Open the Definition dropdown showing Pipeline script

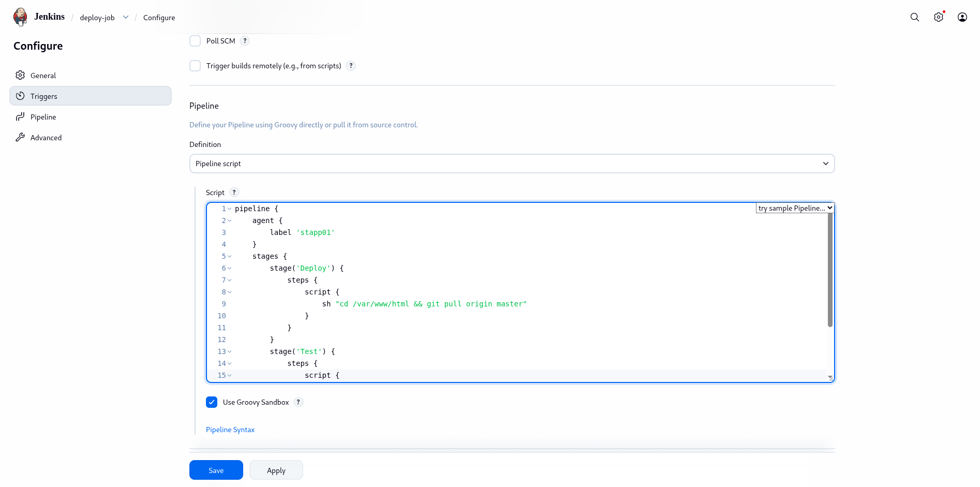coord(512,164)
